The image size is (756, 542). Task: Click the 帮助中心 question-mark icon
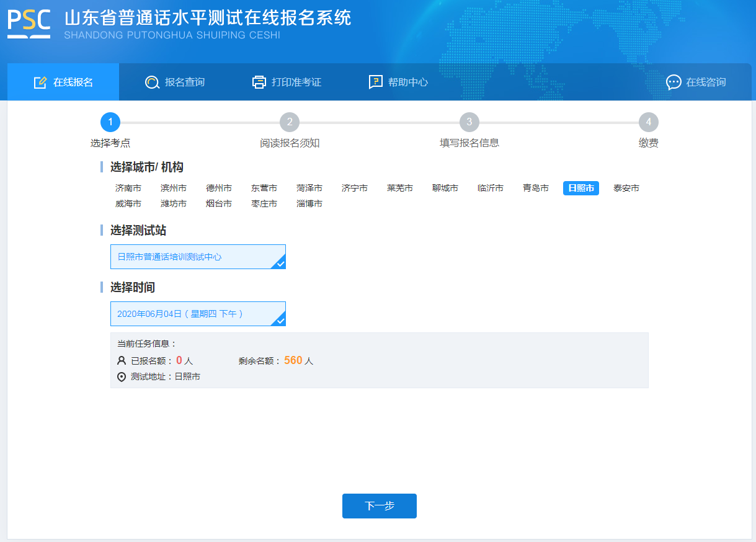(375, 81)
